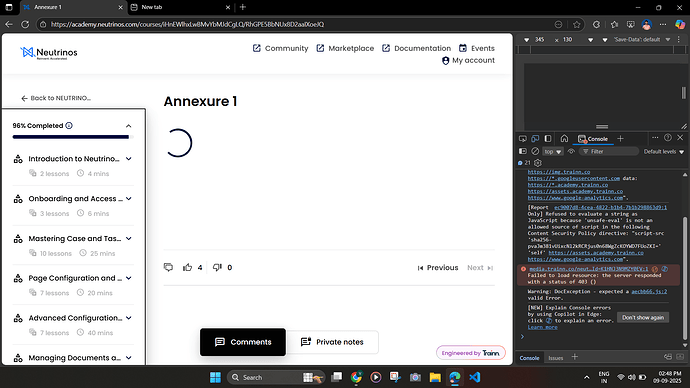Open the browser profile avatar
690x388 pixels.
646,24
